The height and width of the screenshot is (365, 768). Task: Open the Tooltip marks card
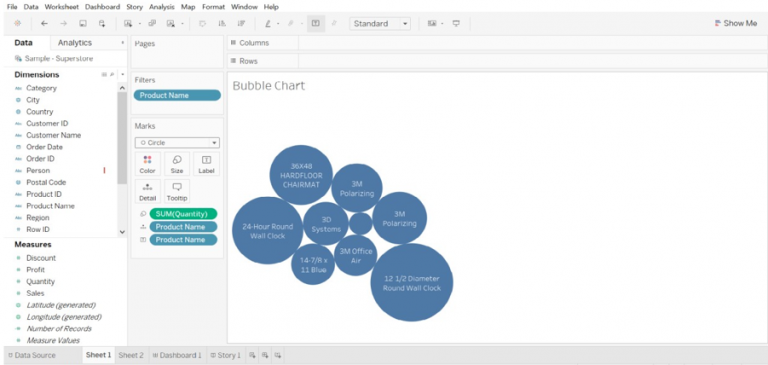click(177, 191)
